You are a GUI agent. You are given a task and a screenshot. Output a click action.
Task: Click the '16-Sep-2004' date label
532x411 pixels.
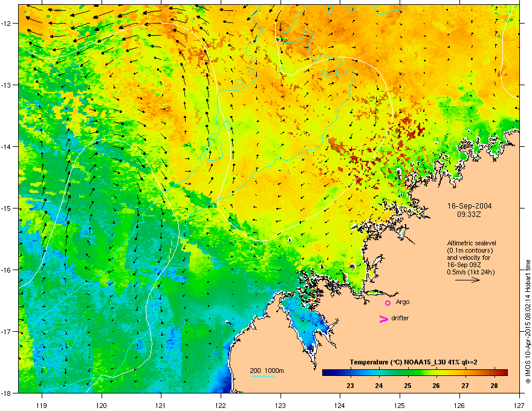469,206
